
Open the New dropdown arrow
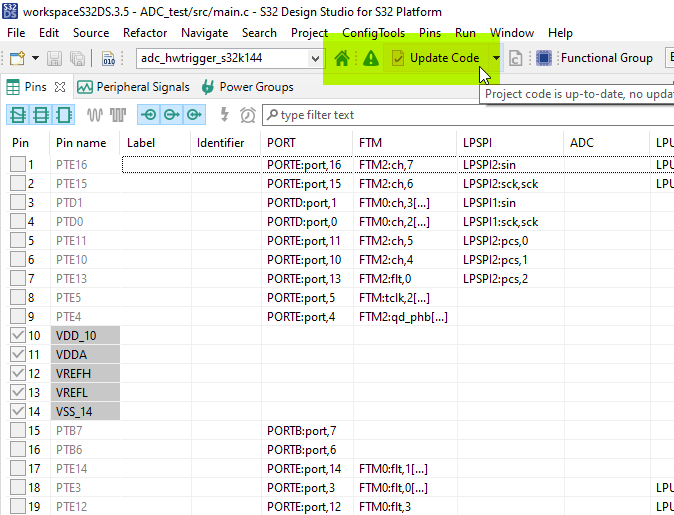[x=35, y=58]
